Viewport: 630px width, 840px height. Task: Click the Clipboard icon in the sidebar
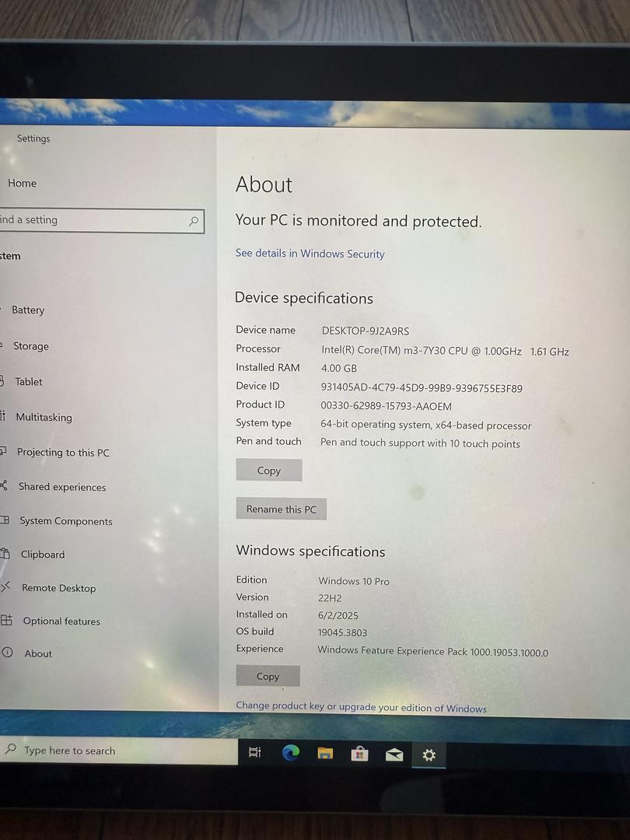(x=5, y=554)
